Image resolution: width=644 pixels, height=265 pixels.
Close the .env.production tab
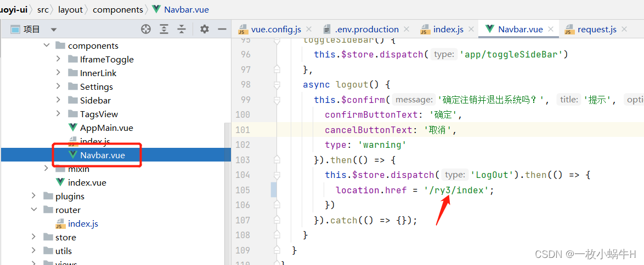point(406,29)
